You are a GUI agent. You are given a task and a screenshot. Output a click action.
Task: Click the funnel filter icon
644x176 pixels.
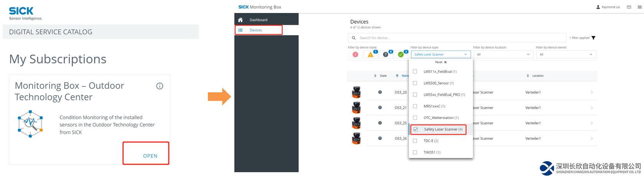(593, 38)
